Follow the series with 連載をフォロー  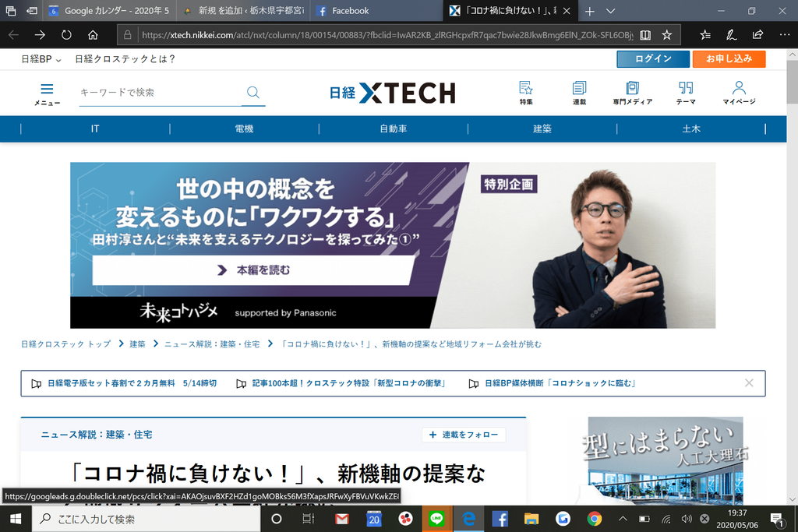(x=464, y=435)
